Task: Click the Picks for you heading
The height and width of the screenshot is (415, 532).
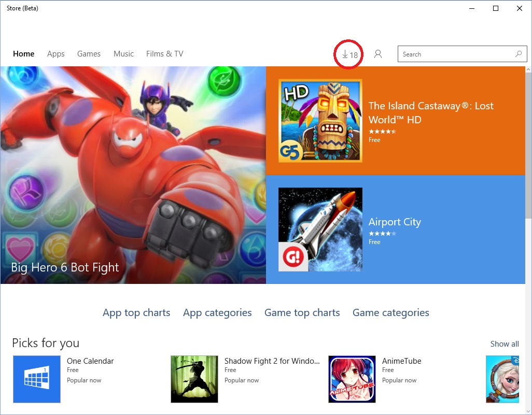Action: click(46, 343)
